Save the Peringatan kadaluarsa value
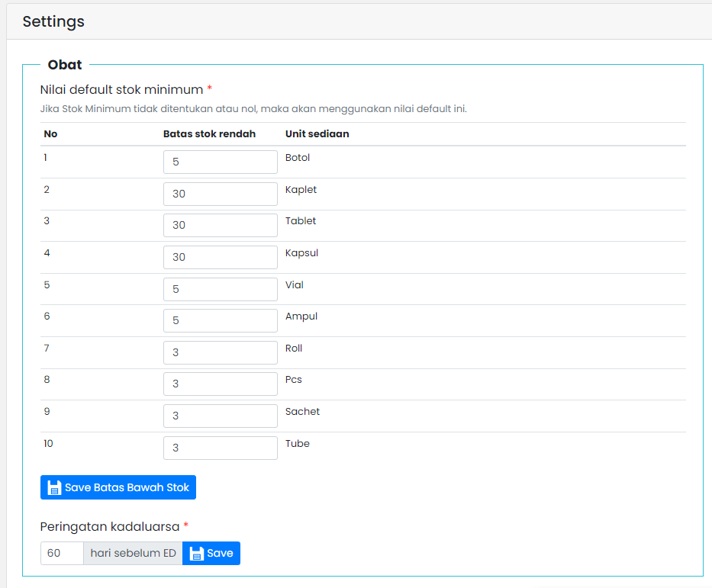Screen dimensions: 712x588 [x=211, y=554]
